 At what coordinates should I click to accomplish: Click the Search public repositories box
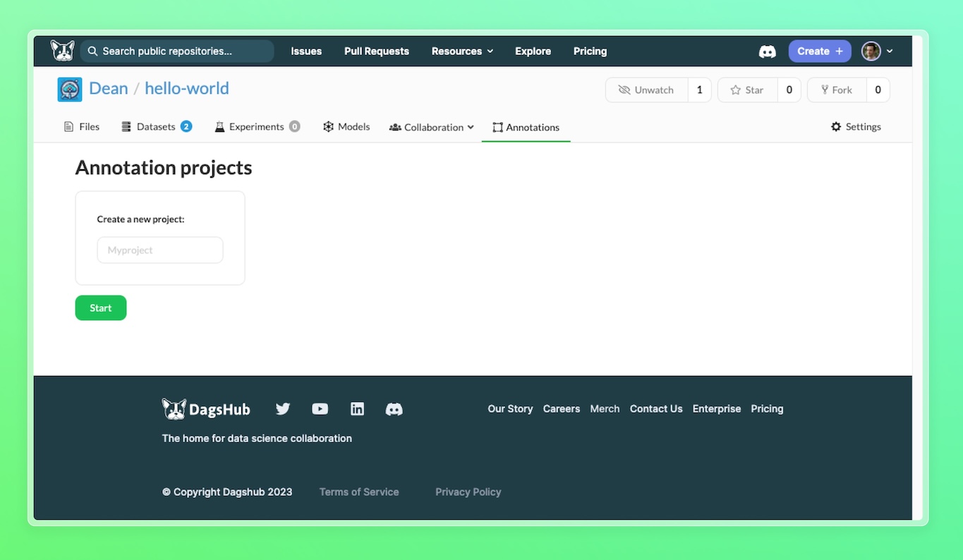[177, 51]
